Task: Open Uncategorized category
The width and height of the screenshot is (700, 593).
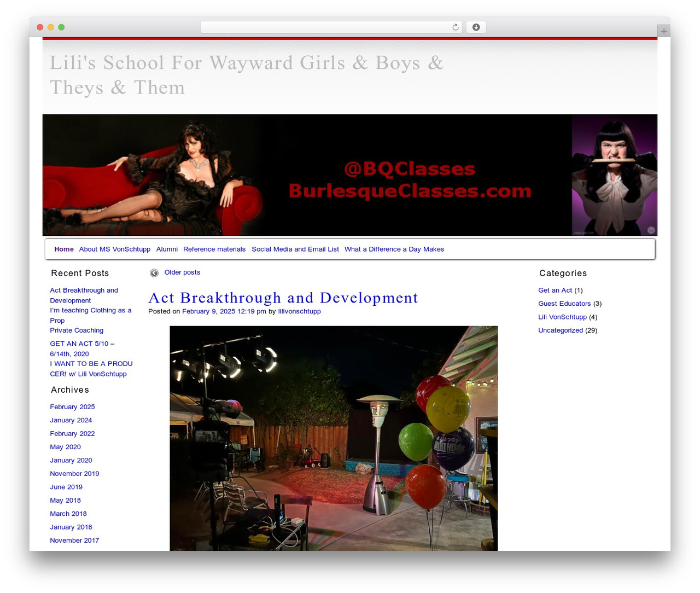Action: (x=561, y=330)
